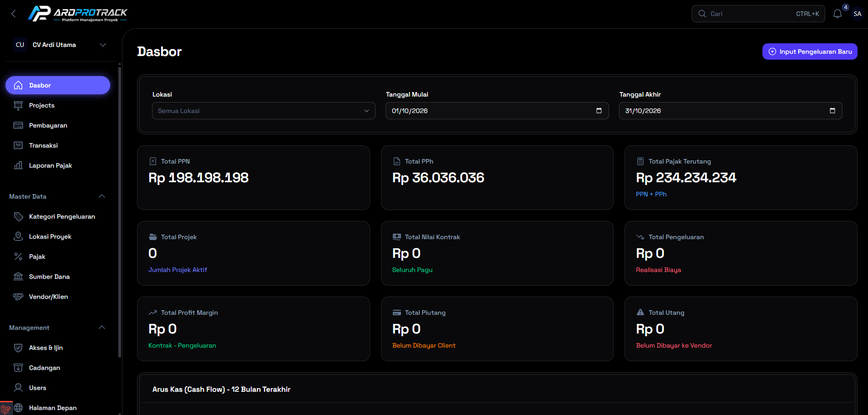Viewport: 868px width, 415px height.
Task: Click the Laravel debug icon at bottom-left
Action: pos(6,409)
